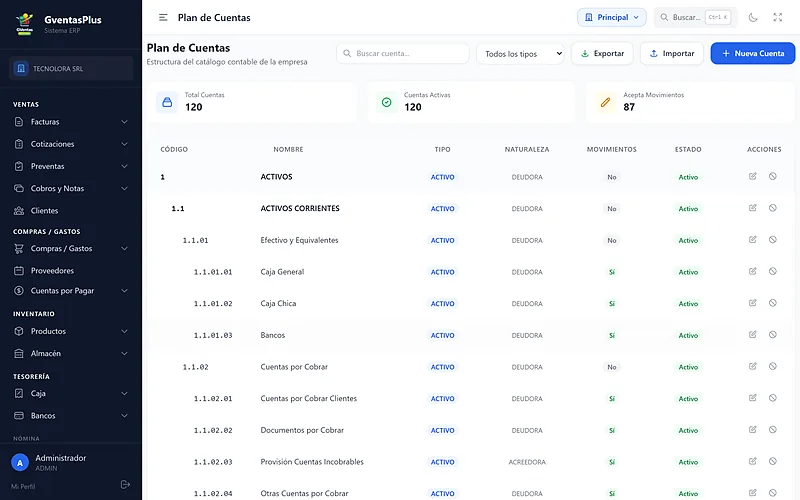Expand the Preventas sidebar menu

71,166
